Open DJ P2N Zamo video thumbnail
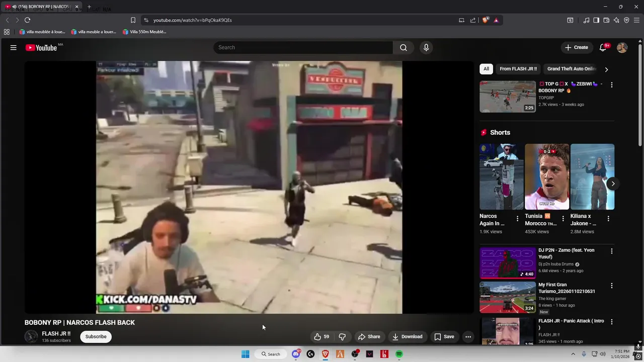Viewport: 644px width, 362px height. coord(508,263)
